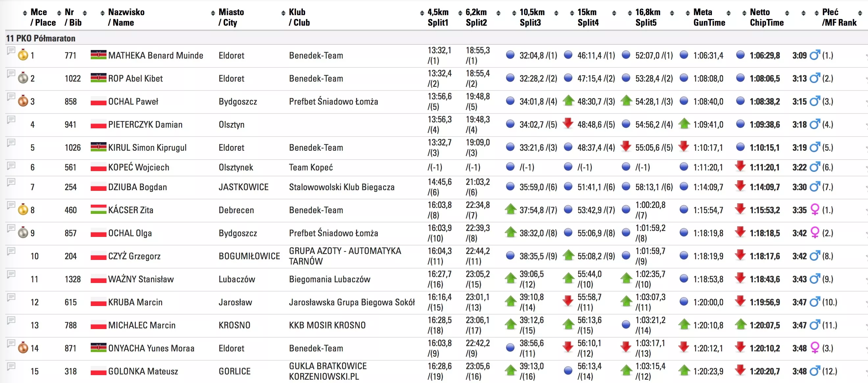The image size is (868, 383).
Task: Sort by Klub / Club column header
Action: coord(299,17)
